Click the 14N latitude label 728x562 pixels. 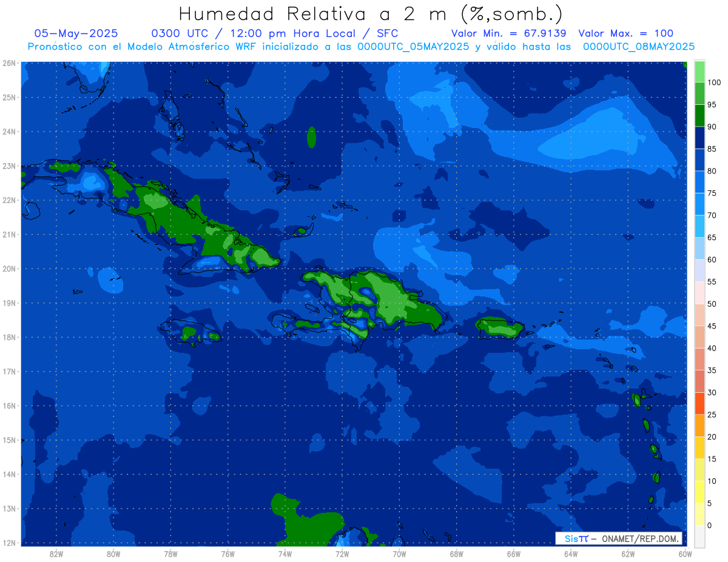(x=9, y=474)
